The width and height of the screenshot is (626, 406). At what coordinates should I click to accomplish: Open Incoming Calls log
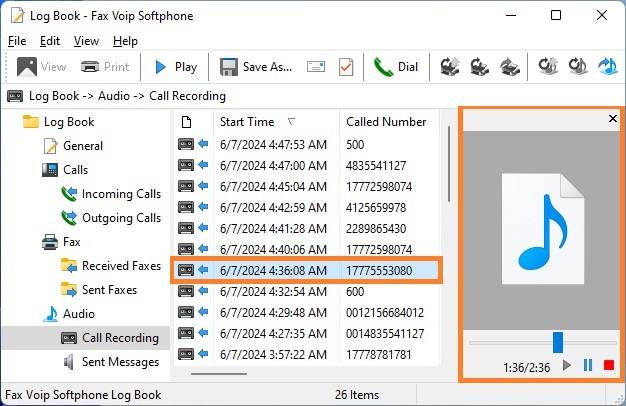click(111, 194)
